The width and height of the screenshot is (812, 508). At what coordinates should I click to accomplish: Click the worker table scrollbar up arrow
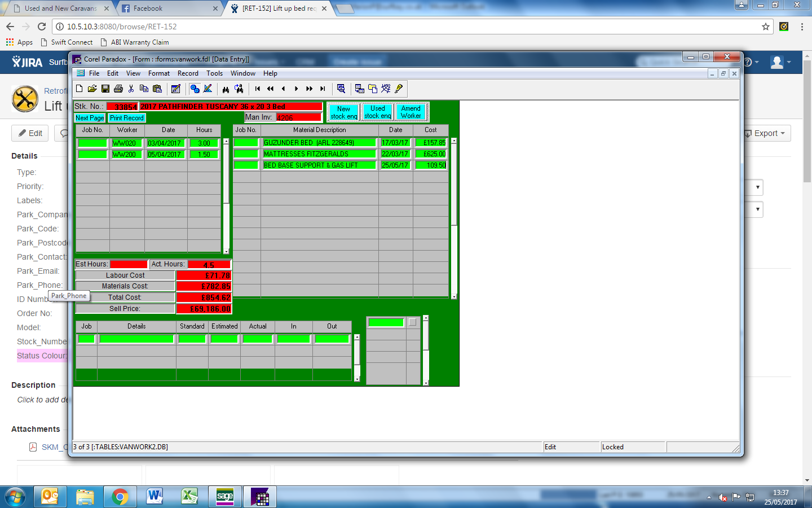pos(226,142)
